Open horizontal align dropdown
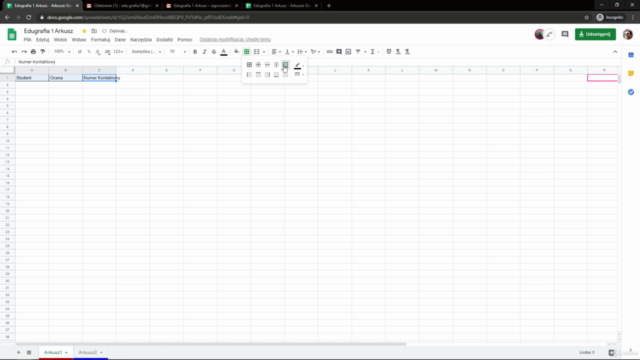Viewport: 640px width, 360px height. [x=276, y=52]
